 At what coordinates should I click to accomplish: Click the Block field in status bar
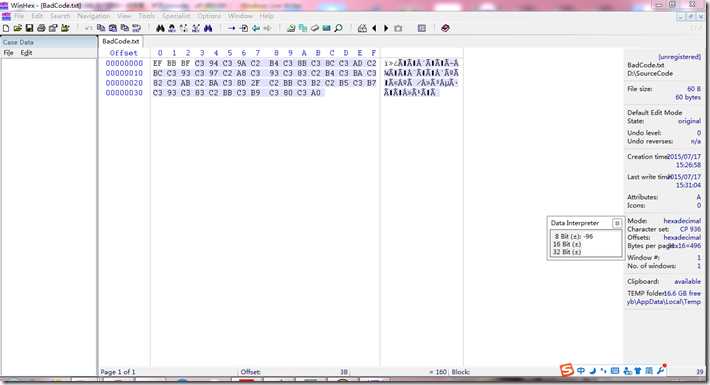pyautogui.click(x=461, y=372)
